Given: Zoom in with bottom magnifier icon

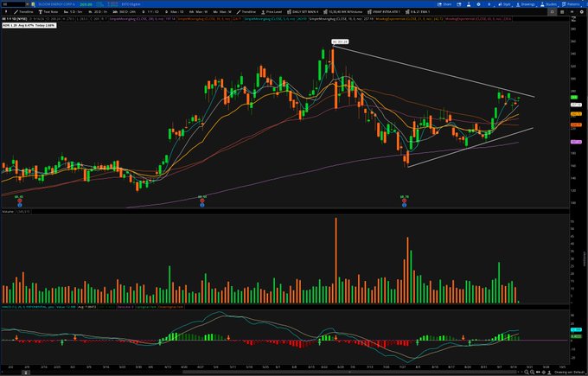Looking at the screenshot, I should [526, 373].
